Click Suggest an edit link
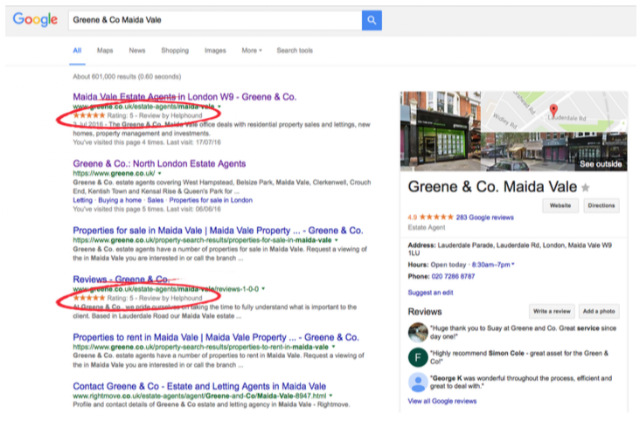Image resolution: width=640 pixels, height=421 pixels. tap(430, 292)
